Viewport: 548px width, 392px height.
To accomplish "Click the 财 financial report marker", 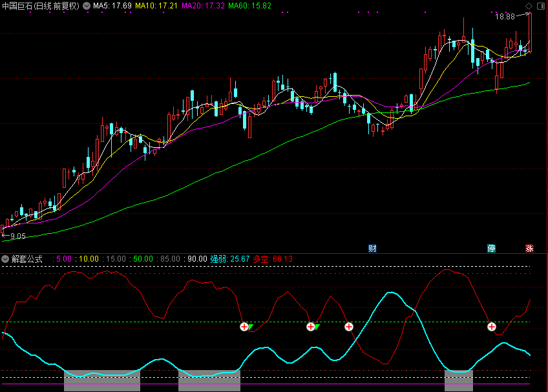I will point(373,249).
